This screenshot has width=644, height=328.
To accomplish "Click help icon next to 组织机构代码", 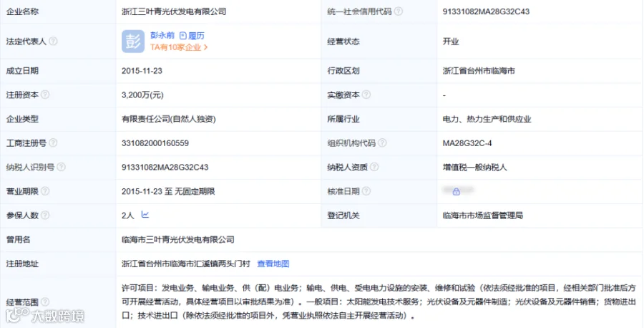I will [382, 143].
